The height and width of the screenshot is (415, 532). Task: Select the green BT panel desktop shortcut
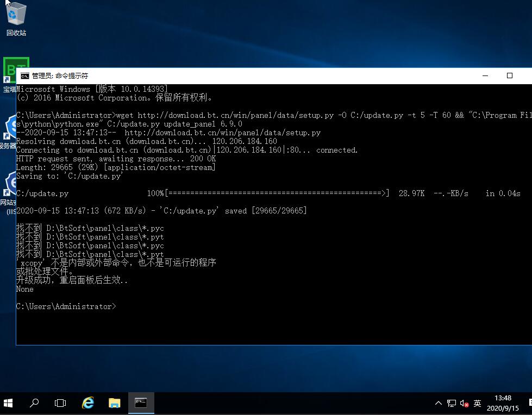pyautogui.click(x=9, y=70)
